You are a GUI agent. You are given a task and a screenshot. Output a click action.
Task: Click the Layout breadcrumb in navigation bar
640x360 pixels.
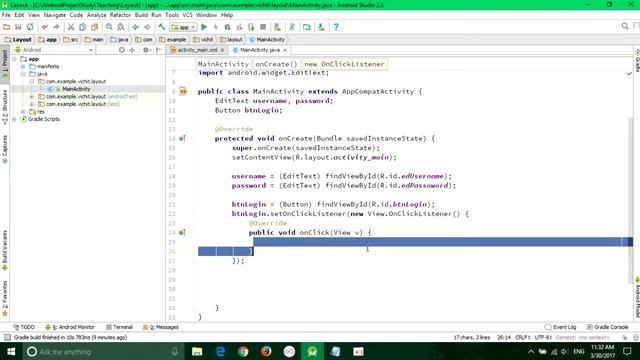point(18,40)
